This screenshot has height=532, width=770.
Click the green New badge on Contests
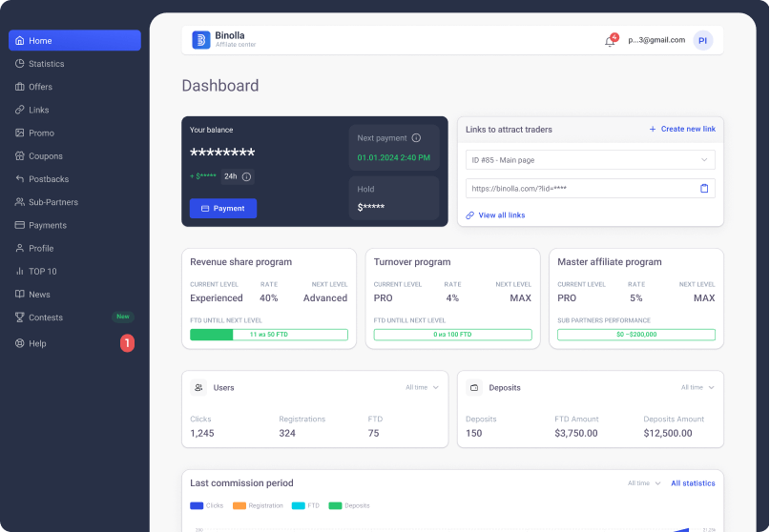123,317
